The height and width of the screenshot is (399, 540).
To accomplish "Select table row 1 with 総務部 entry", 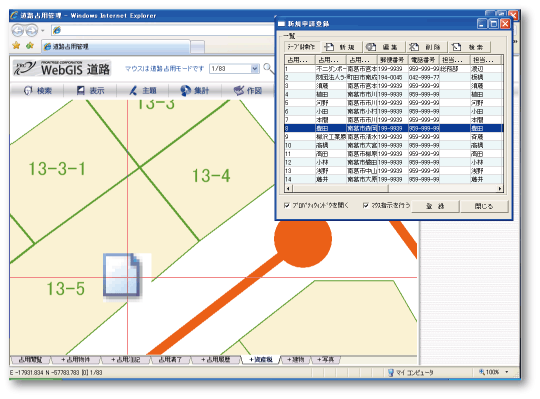I will coord(394,69).
